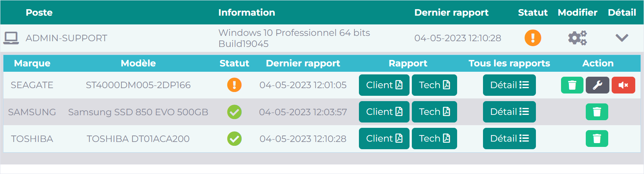Mute alerts for the SEAGATE disk
This screenshot has height=174, width=644.
623,85
